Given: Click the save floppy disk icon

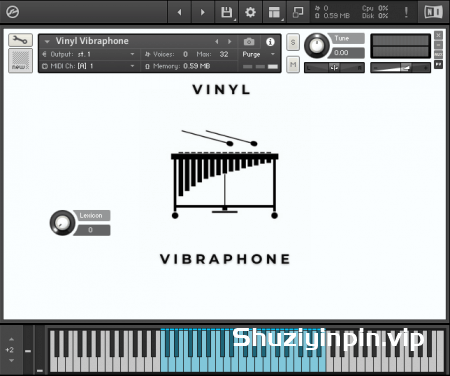Looking at the screenshot, I should (x=227, y=12).
